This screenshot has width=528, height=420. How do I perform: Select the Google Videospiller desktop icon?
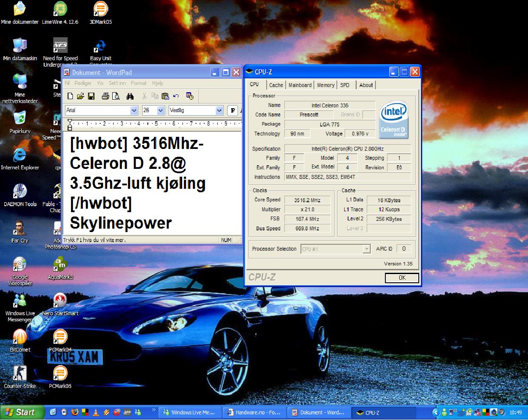pos(20,271)
